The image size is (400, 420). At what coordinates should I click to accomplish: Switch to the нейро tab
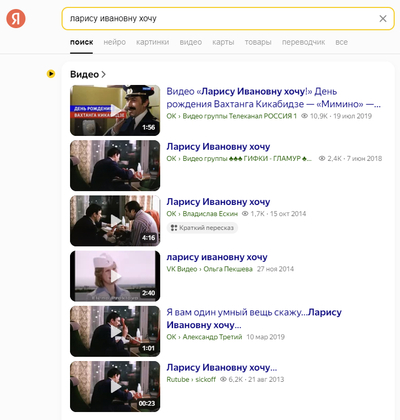click(115, 42)
